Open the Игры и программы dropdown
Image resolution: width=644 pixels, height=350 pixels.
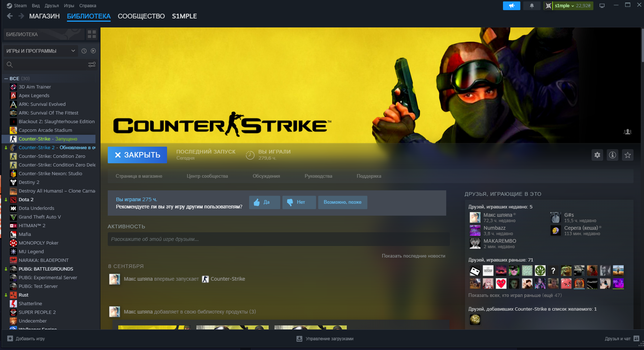40,51
